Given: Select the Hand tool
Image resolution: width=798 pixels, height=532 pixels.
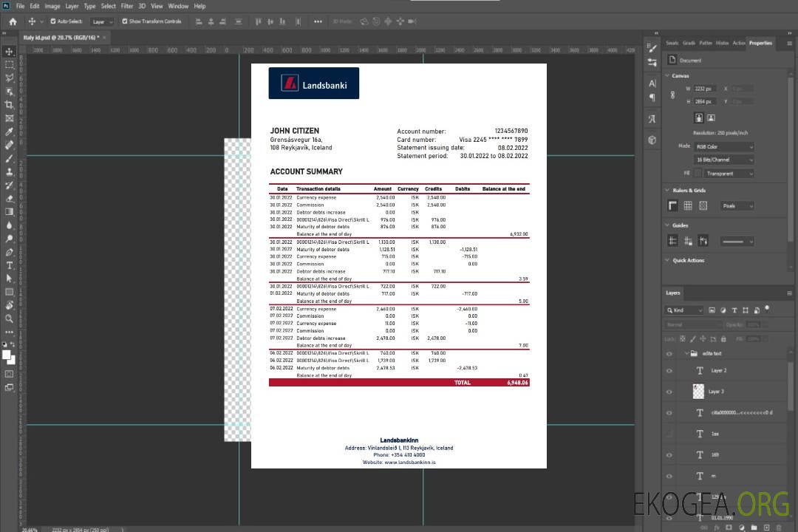Looking at the screenshot, I should (9, 305).
